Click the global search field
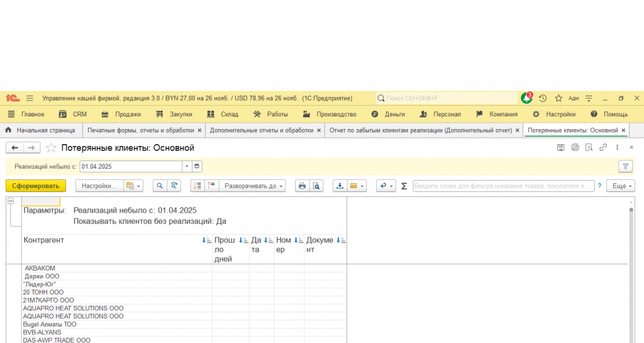Viewport: 644px width, 343px height. coord(447,98)
